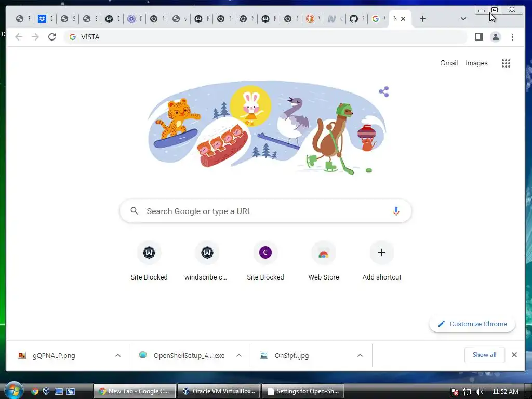This screenshot has width=532, height=399.
Task: Switch to the Dropbox tab
Action: pos(45,19)
